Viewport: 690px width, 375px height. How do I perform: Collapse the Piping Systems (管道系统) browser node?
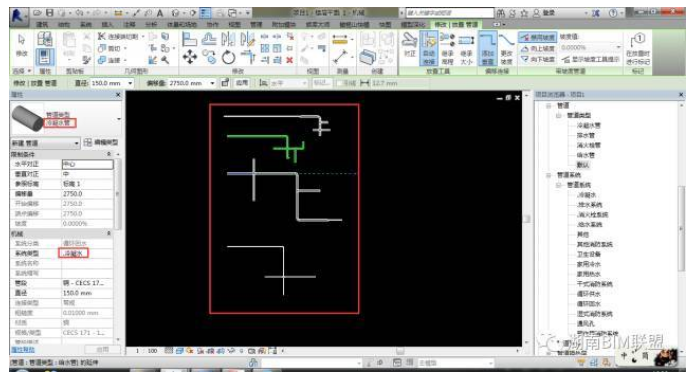[x=549, y=175]
